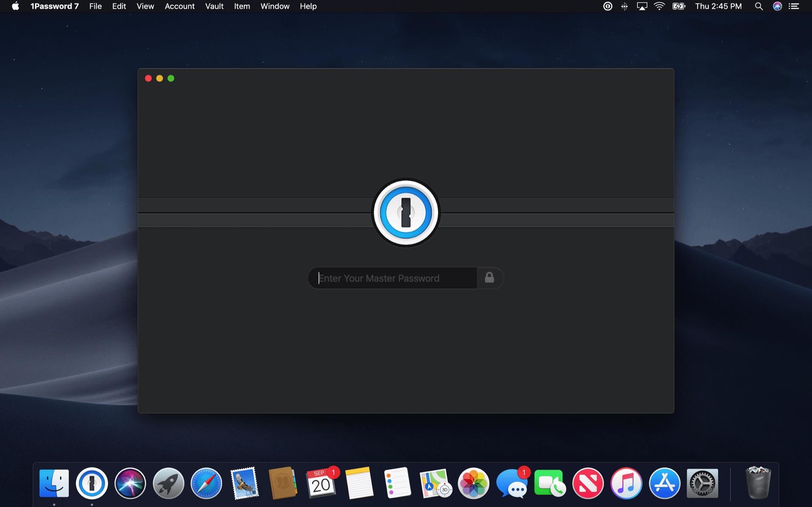
Task: Open the Help menu
Action: pos(308,6)
